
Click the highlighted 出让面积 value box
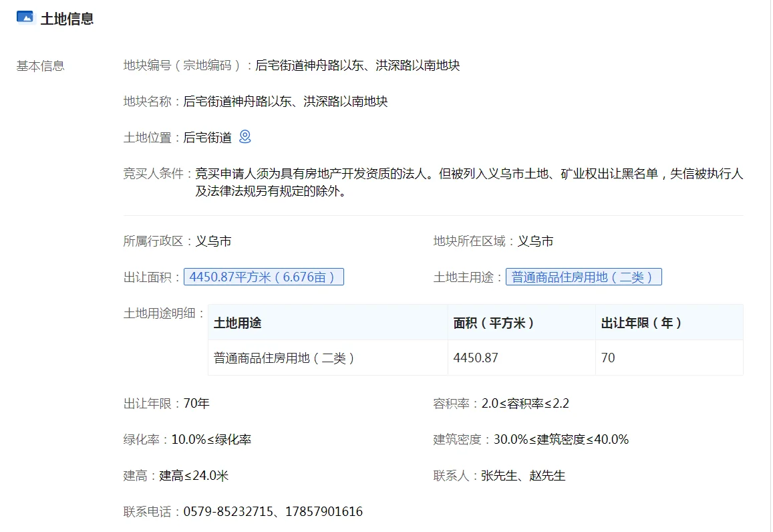click(x=263, y=277)
